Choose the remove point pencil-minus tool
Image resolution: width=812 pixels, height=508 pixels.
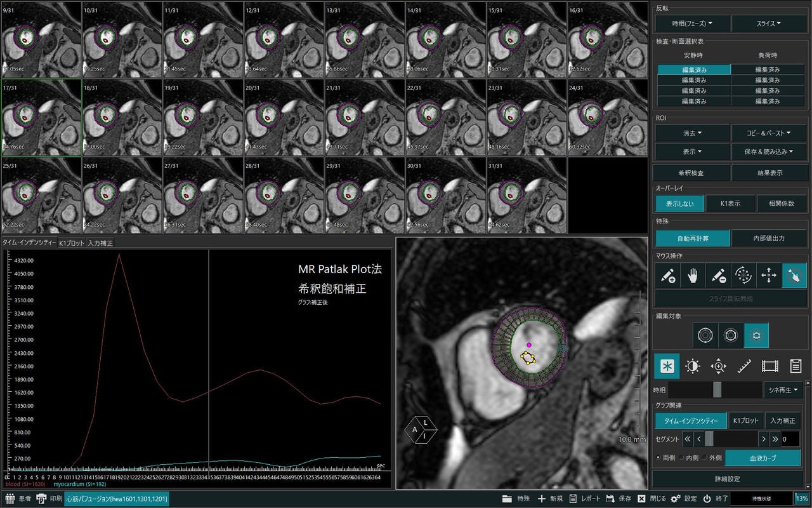[718, 276]
